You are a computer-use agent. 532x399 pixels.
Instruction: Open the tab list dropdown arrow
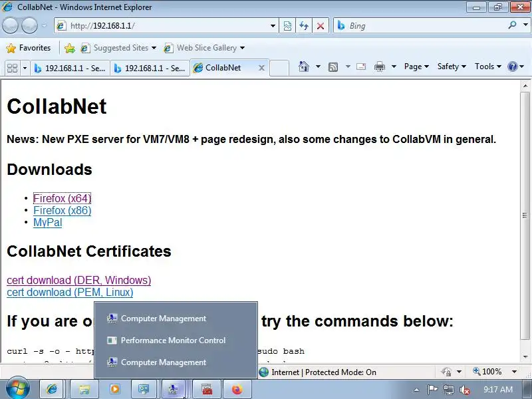pyautogui.click(x=25, y=68)
